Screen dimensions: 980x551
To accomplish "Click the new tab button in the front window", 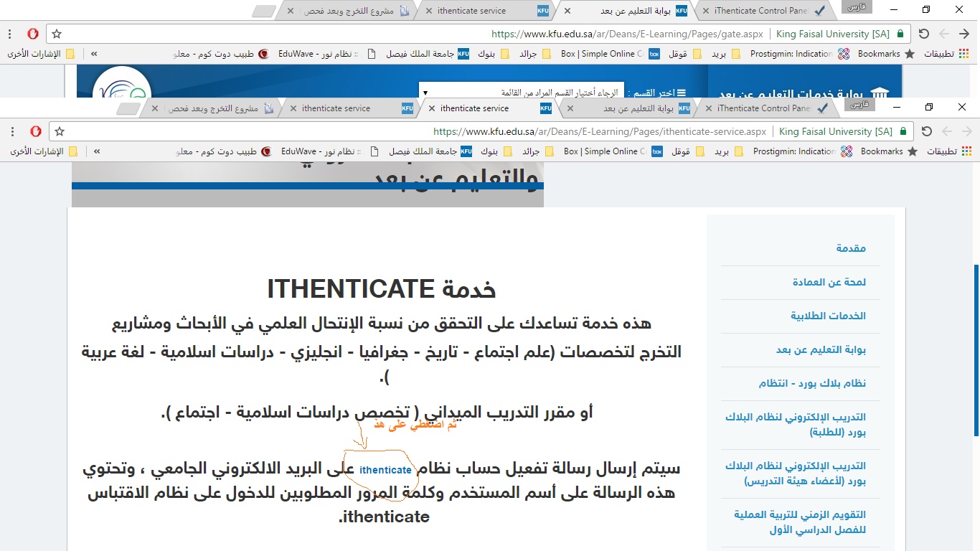I will coord(128,108).
